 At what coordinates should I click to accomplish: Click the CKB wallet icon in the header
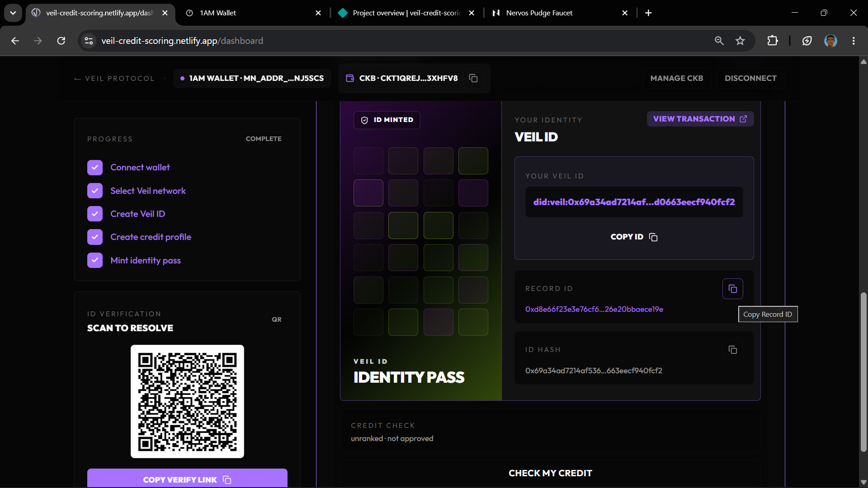(350, 78)
